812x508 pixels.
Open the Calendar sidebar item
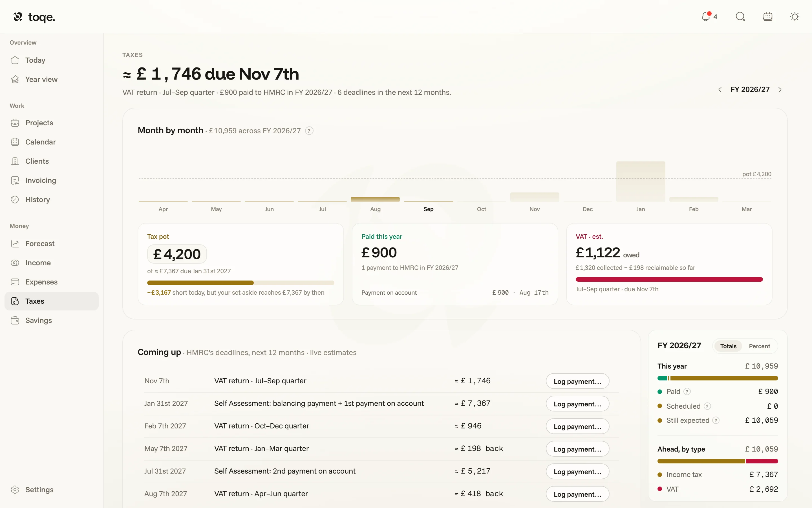(52, 142)
